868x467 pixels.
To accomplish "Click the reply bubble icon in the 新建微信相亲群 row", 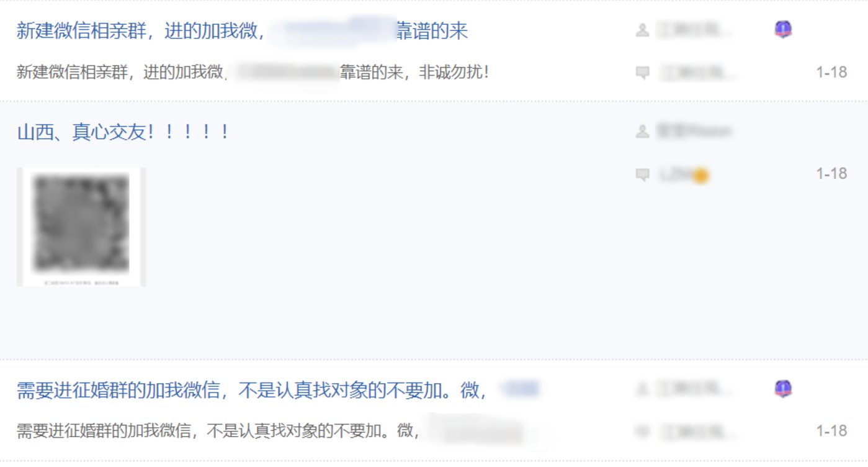I will 643,73.
